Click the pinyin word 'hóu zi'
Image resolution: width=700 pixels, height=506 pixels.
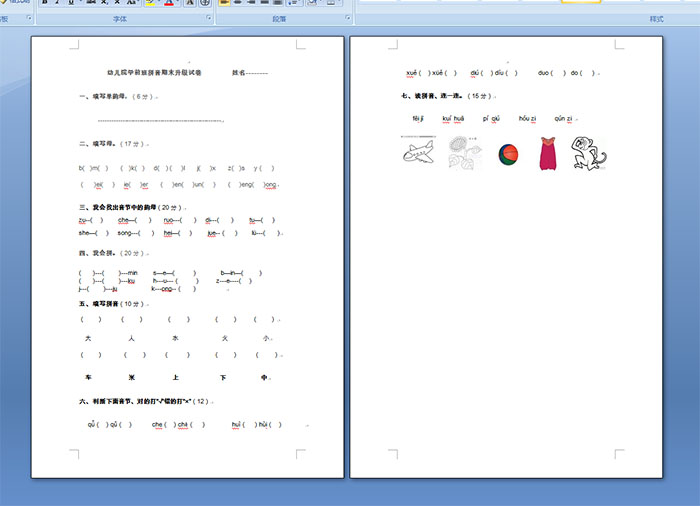(x=527, y=118)
